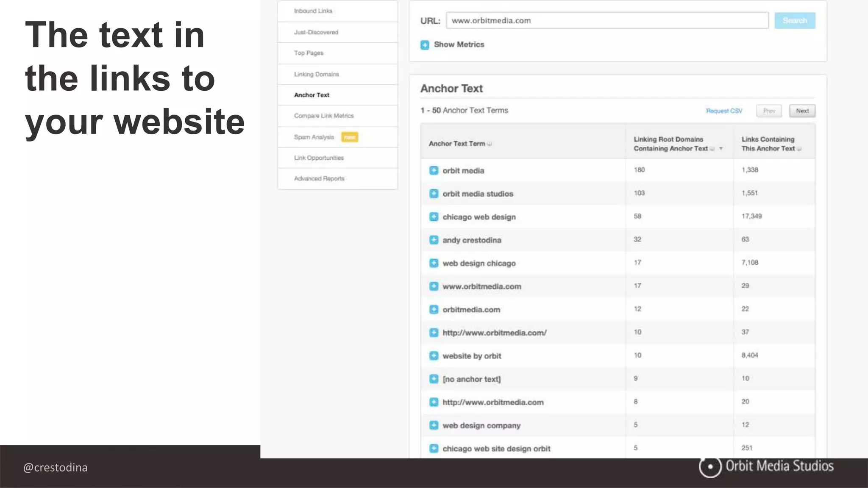Expand the 'www.orbitmedia.com' row plus icon
868x488 pixels.
(x=434, y=286)
